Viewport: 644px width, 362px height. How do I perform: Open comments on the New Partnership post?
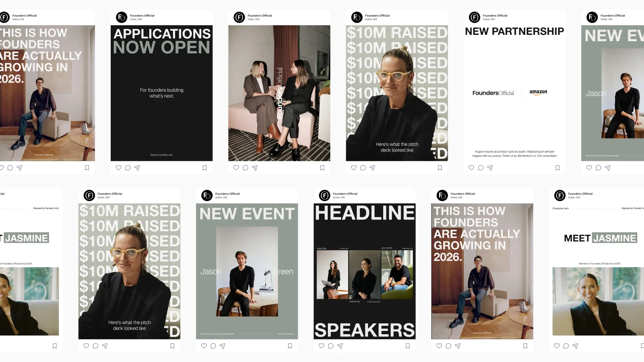(x=481, y=168)
